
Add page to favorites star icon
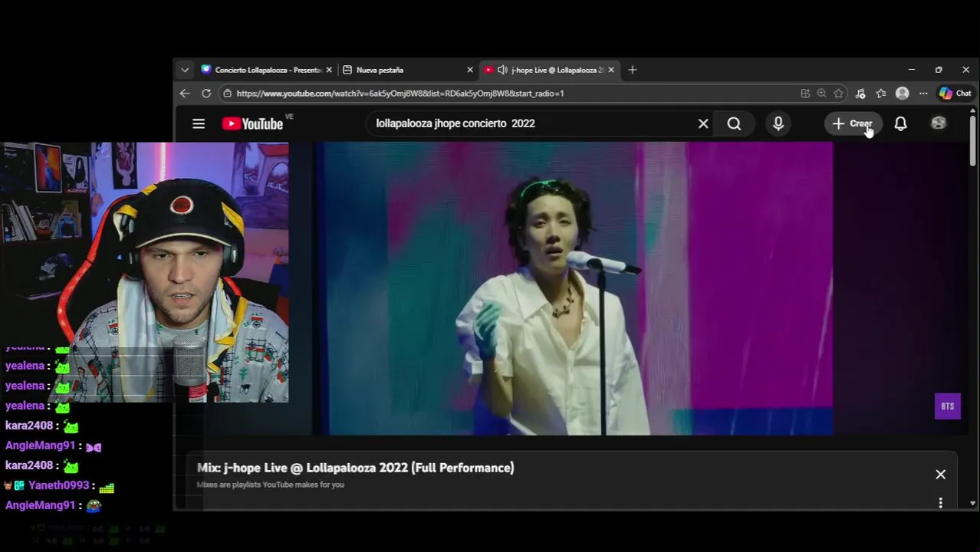[x=839, y=93]
